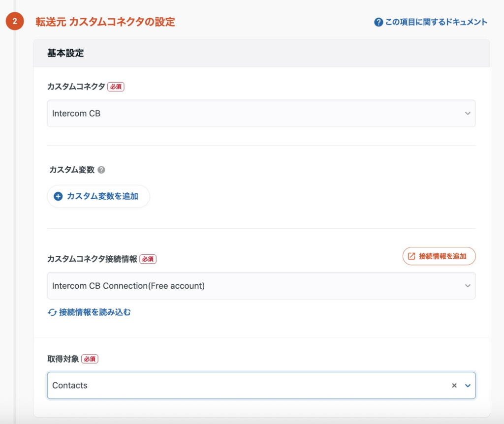Screen dimensions: 504x424
Task: Click the chevron arrow in Intercom CB field
Action: click(468, 114)
